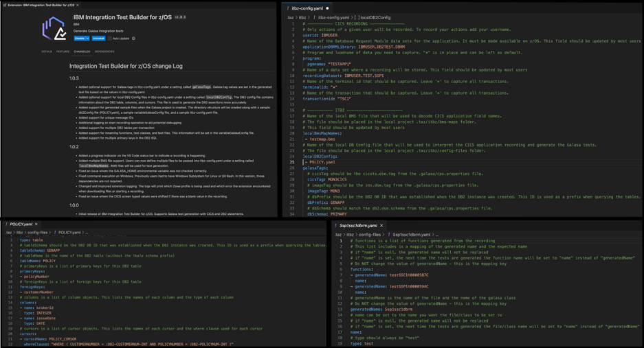The height and width of the screenshot is (348, 644).
Task: Click the extension tab's file icon
Action: (5, 5)
